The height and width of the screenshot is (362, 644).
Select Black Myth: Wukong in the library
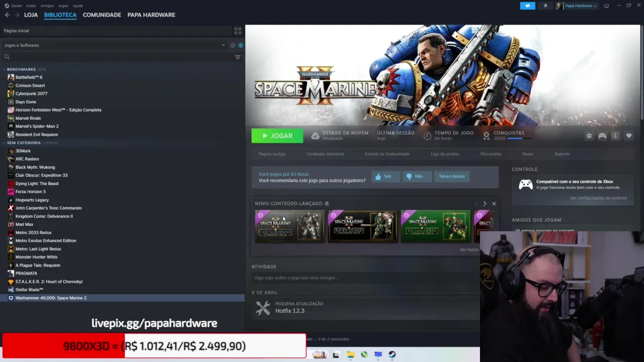[35, 167]
